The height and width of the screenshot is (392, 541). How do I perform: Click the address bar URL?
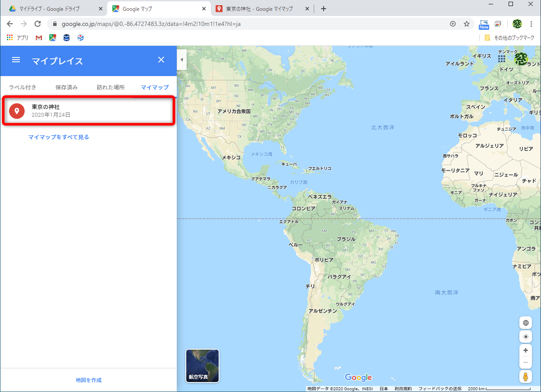tap(151, 24)
